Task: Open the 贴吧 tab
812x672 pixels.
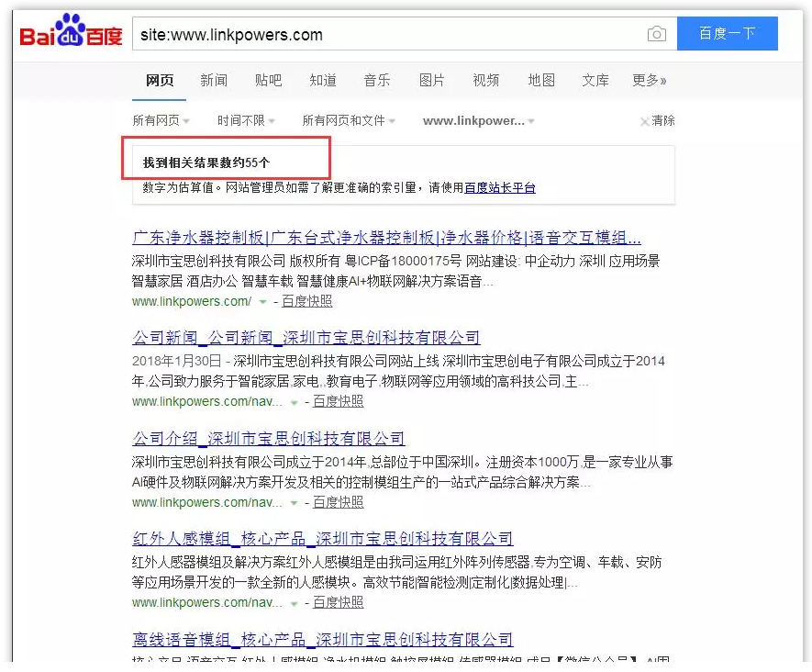Action: [x=268, y=80]
